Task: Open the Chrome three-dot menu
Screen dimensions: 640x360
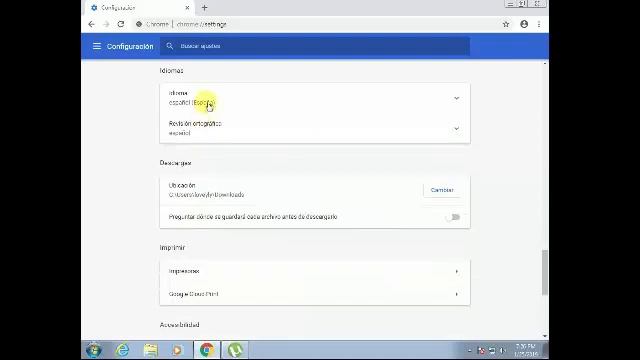Action: point(539,24)
